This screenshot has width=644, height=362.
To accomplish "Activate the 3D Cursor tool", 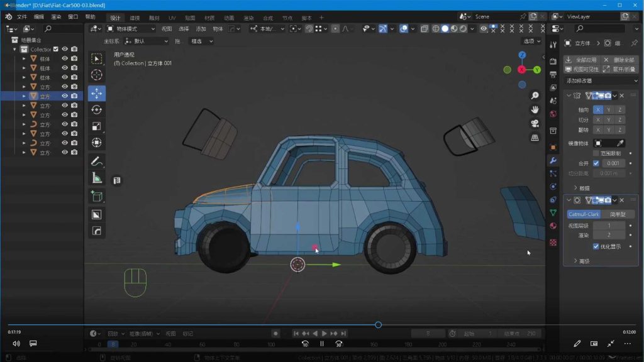I will pos(97,75).
